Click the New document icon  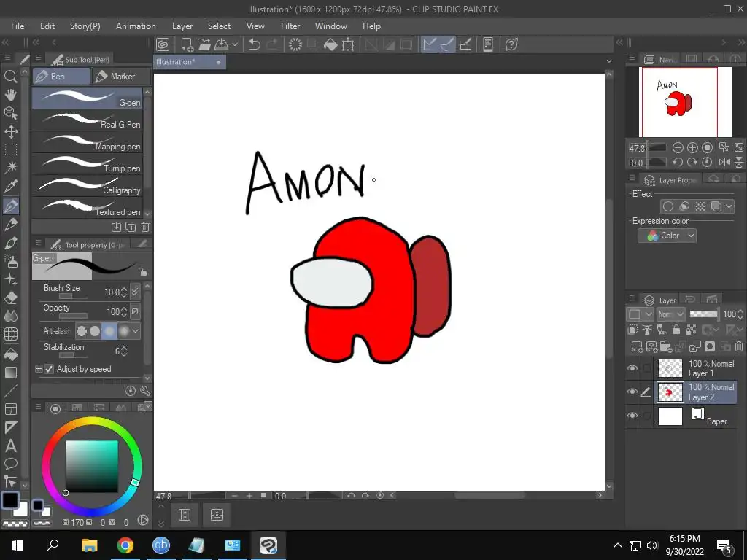pyautogui.click(x=187, y=44)
